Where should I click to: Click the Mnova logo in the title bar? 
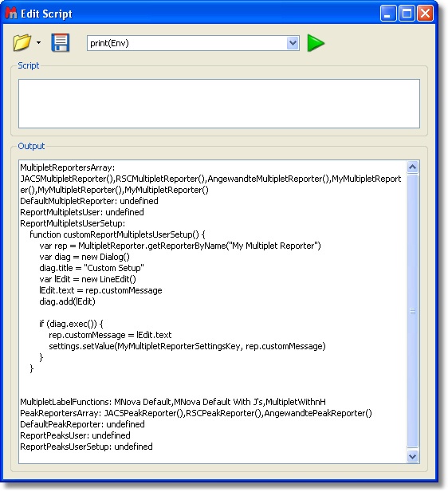[11, 14]
